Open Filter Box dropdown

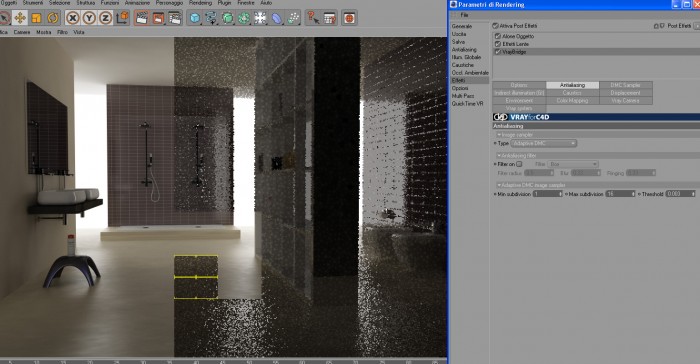pos(573,164)
